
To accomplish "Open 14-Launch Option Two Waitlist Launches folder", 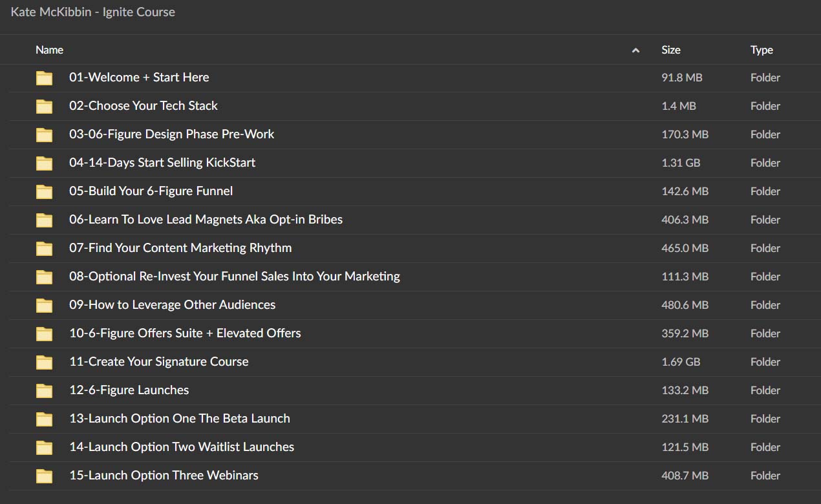I will coord(182,446).
